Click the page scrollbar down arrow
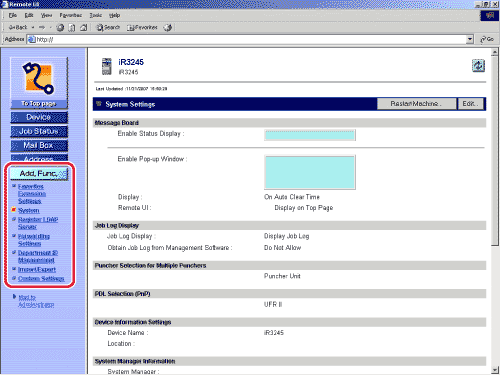This screenshot has height=375, width=500. pos(495,370)
